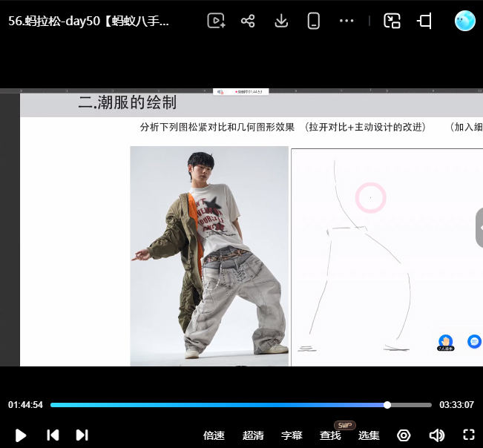Open the blue bubble user avatar
Viewport: 483px width, 448px height.
465,21
